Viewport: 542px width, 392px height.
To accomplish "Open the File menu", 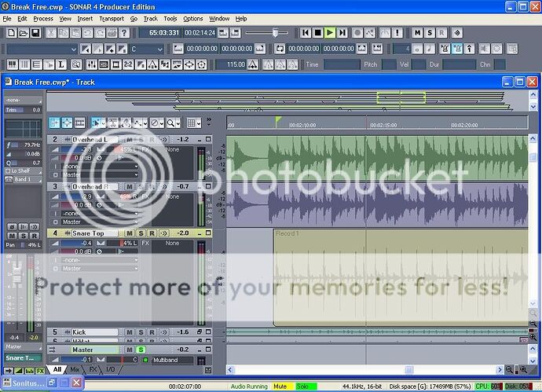I will [7, 19].
